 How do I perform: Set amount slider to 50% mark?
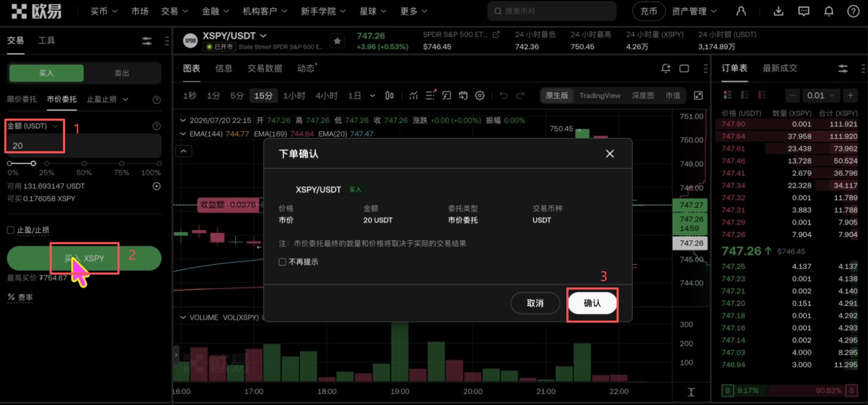point(84,163)
